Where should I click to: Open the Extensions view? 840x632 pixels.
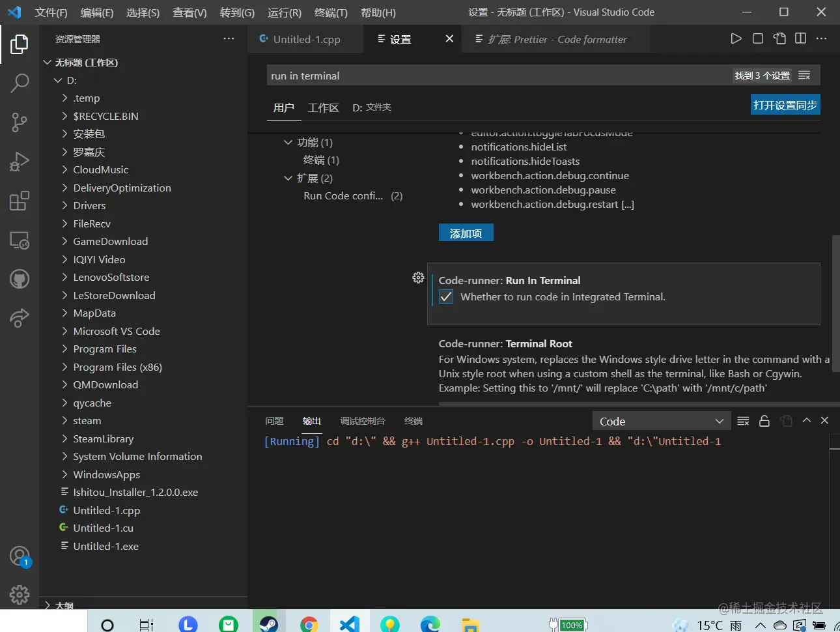(x=20, y=201)
